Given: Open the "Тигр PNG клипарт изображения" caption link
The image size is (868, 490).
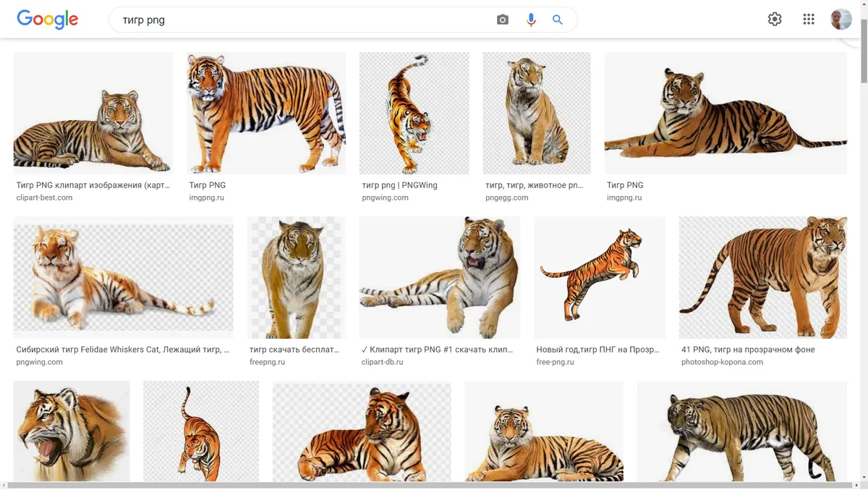Looking at the screenshot, I should [93, 185].
